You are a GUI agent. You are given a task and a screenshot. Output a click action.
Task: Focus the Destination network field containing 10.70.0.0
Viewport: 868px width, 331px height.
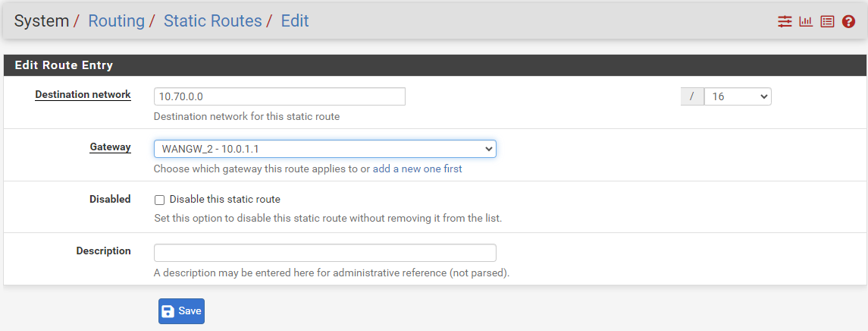[280, 96]
